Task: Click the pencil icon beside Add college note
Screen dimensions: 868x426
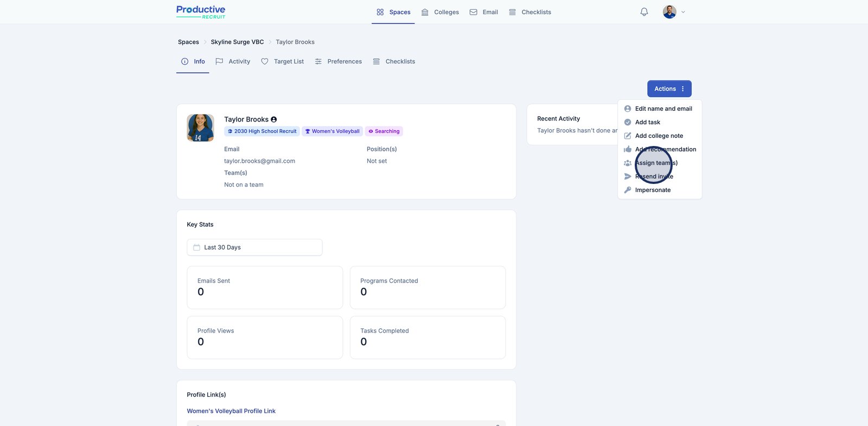Action: pyautogui.click(x=628, y=136)
